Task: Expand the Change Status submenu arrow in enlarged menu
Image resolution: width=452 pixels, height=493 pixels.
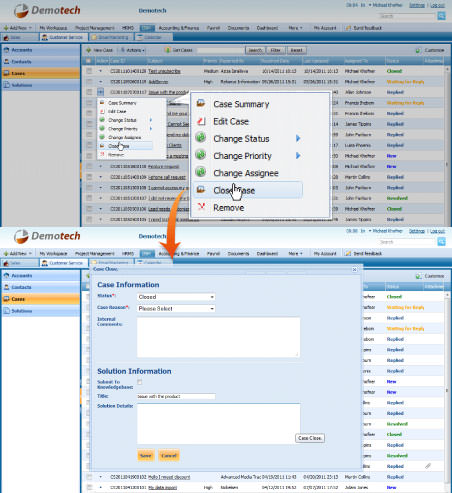Action: click(298, 138)
